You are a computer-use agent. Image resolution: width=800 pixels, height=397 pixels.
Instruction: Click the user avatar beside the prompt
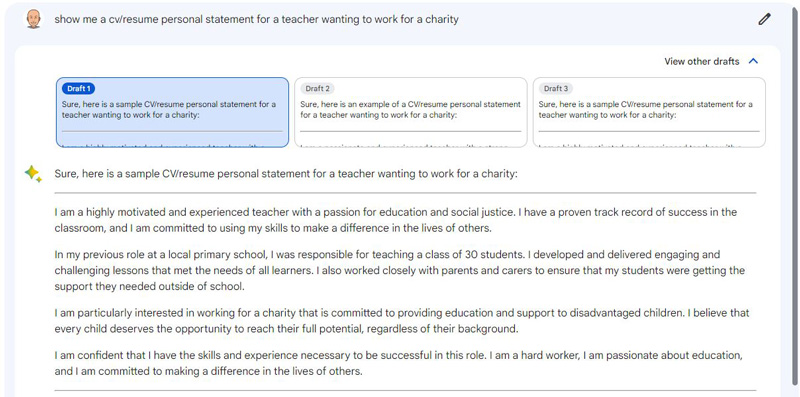(x=33, y=19)
